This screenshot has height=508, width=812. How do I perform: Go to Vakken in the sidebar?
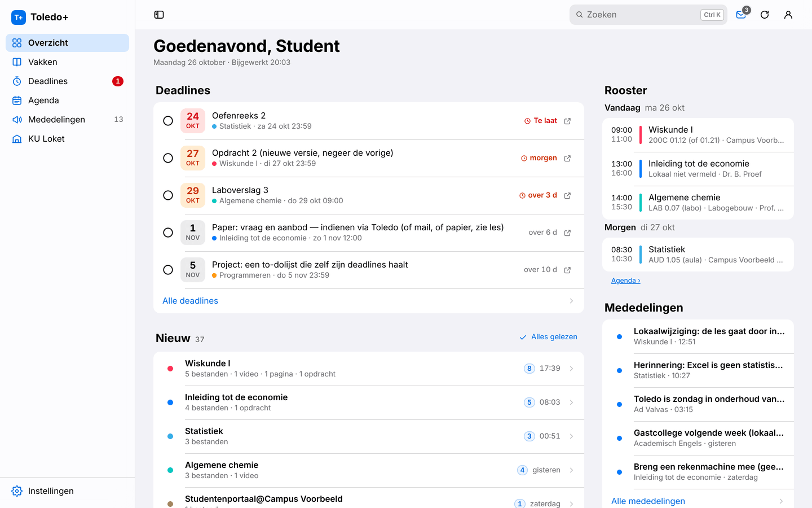point(67,62)
